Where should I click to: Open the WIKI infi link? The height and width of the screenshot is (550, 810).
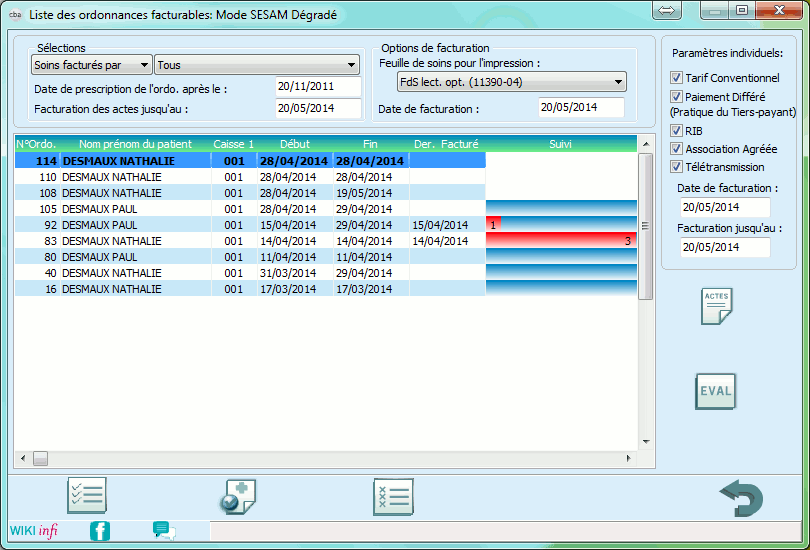point(34,530)
